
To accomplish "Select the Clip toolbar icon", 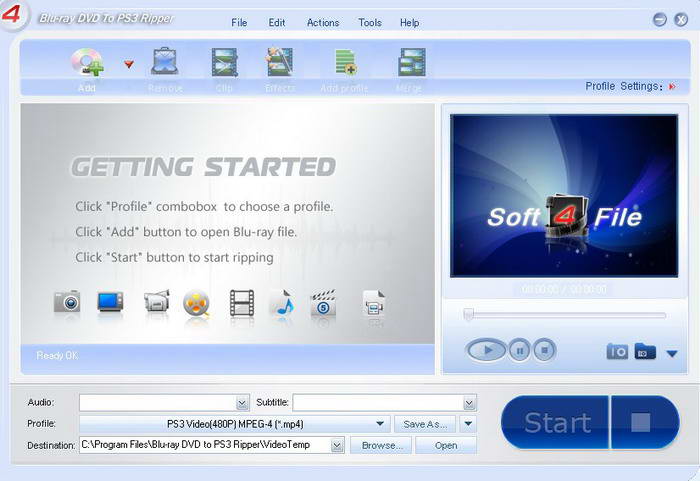I will tap(224, 63).
